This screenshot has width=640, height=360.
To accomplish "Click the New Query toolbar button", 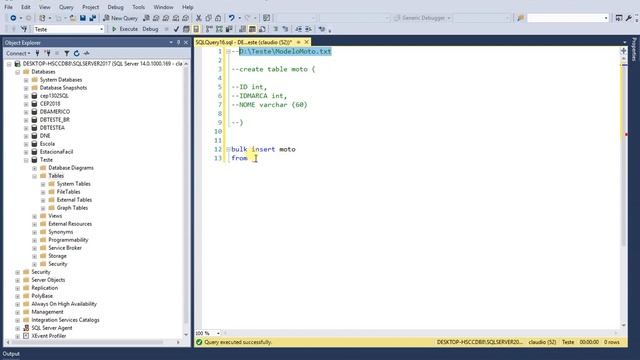I will click(x=120, y=18).
